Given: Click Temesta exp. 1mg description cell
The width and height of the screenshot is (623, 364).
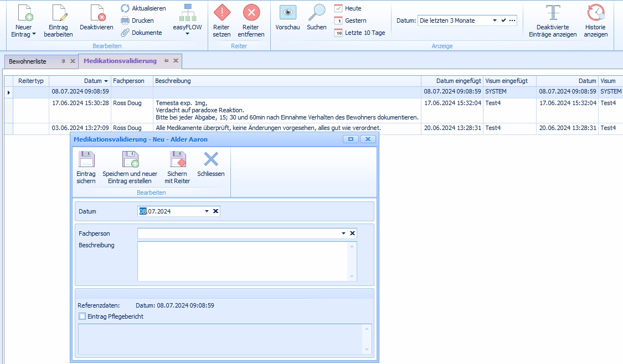Looking at the screenshot, I should click(287, 110).
